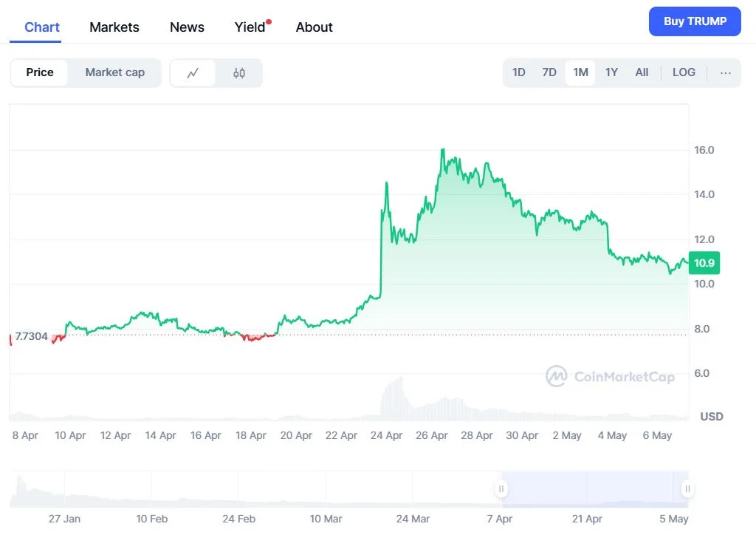Set time range to 1D
This screenshot has height=535, width=756.
click(x=519, y=72)
